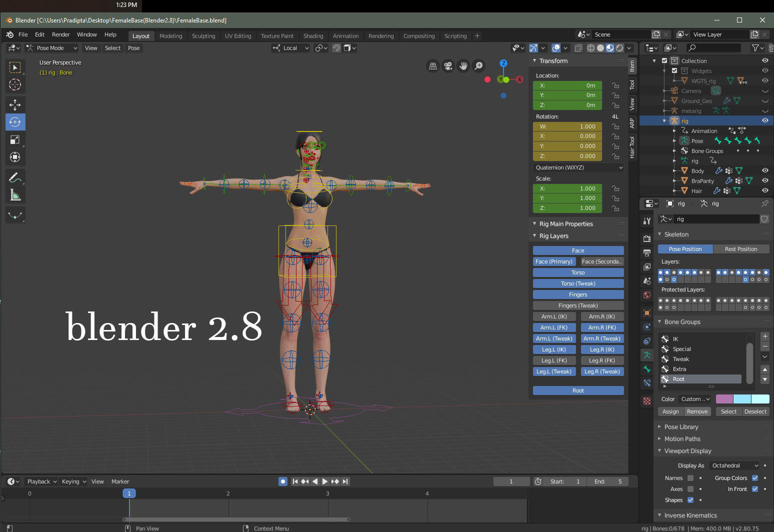This screenshot has width=774, height=532.
Task: Hide the BraPanty object in outliner
Action: tap(765, 180)
